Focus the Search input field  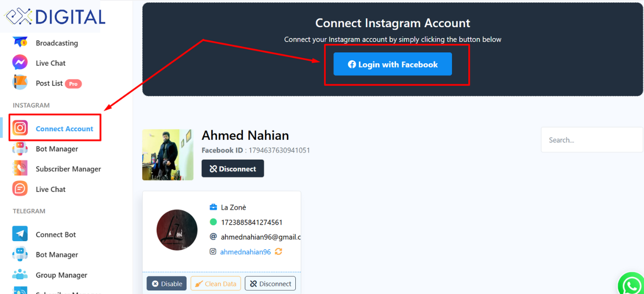592,140
